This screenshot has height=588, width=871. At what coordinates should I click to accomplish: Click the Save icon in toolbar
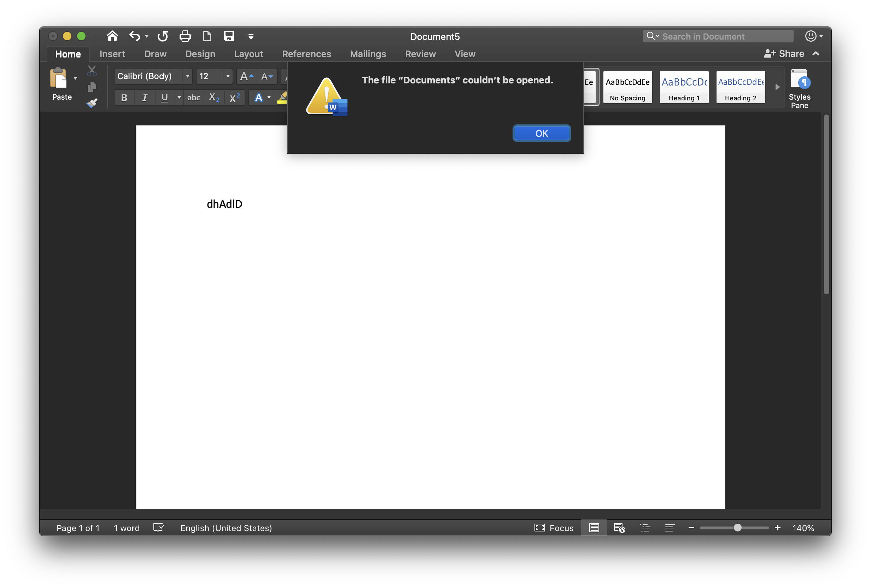coord(229,36)
